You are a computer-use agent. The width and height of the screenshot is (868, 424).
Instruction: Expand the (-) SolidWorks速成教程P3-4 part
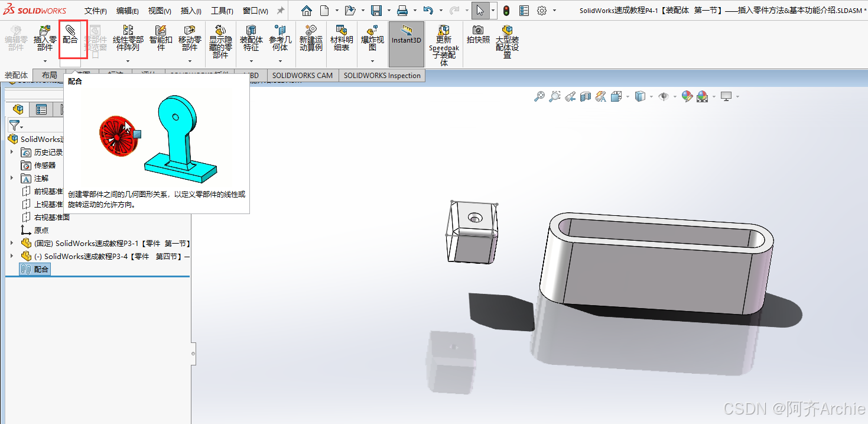coord(11,256)
